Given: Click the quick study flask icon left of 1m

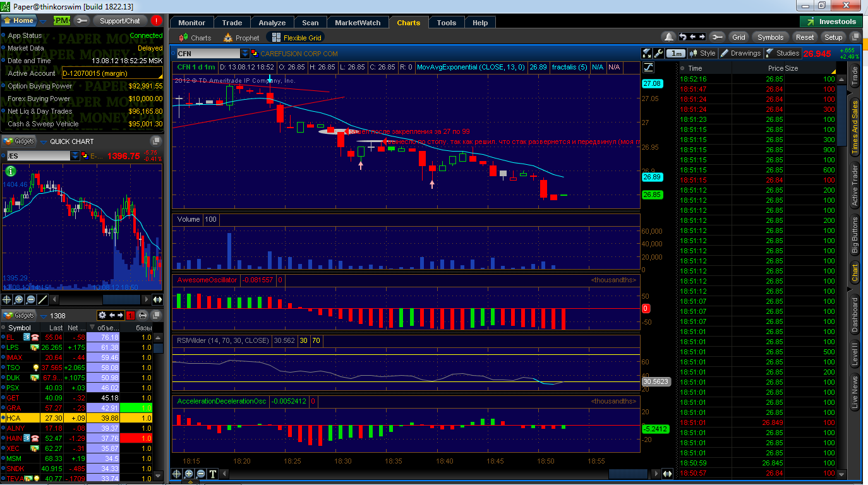Looking at the screenshot, I should [x=648, y=54].
